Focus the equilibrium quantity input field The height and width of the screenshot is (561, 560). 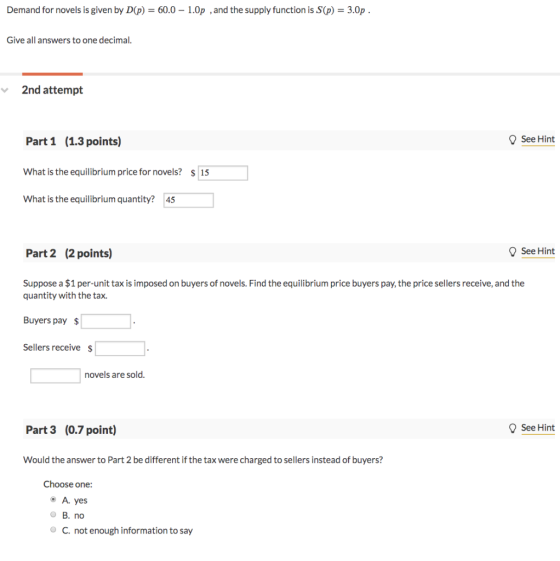[x=189, y=200]
